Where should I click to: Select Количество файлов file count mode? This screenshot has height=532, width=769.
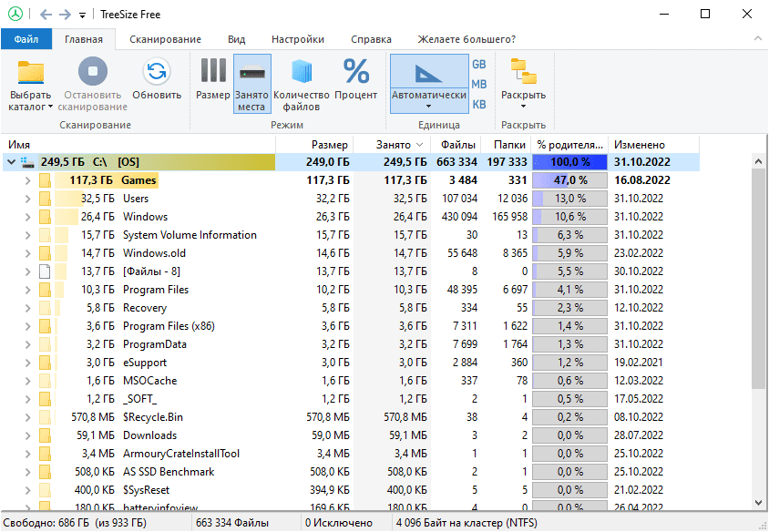301,73
